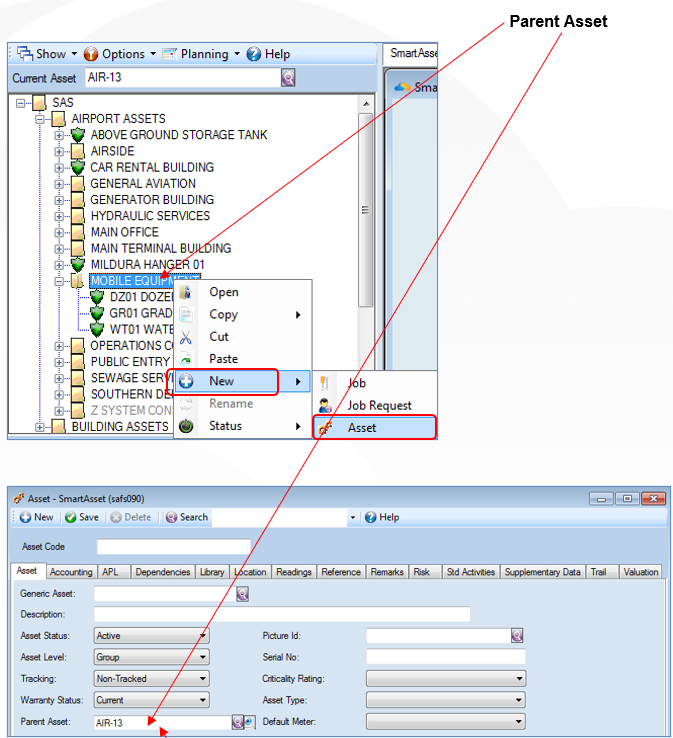The width and height of the screenshot is (673, 738).
Task: Open Help in the Asset window toolbar
Action: coord(370,517)
